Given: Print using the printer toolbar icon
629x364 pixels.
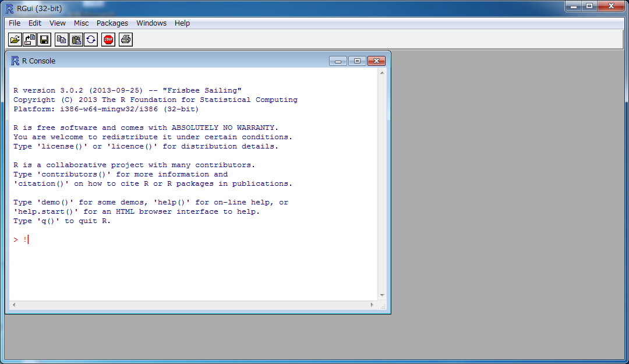Looking at the screenshot, I should pyautogui.click(x=126, y=40).
